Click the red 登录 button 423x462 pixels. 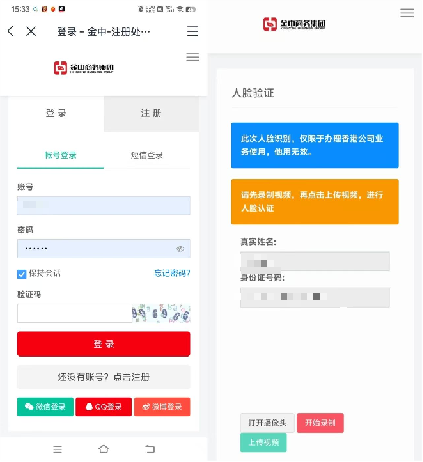point(104,344)
